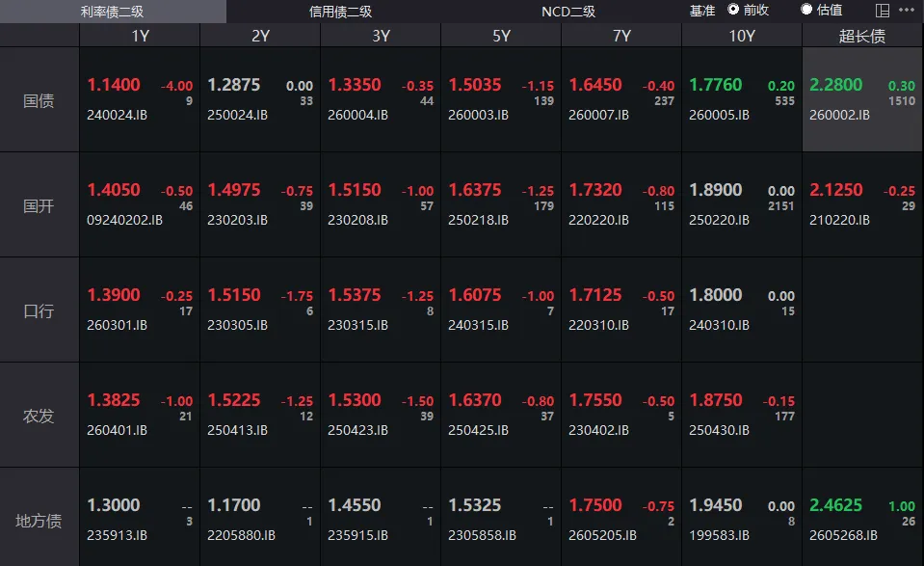Open bond 240310.IB cell
The image size is (924, 566).
[x=742, y=310]
